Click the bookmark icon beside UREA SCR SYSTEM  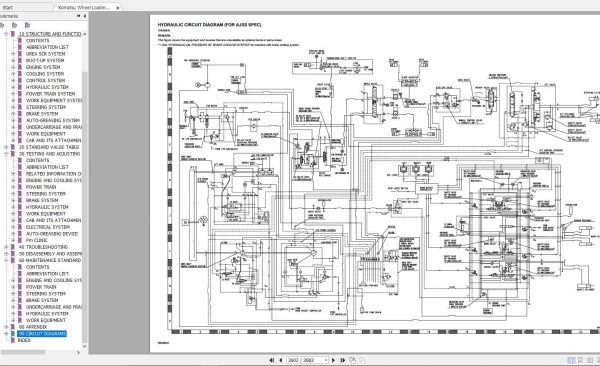pos(20,54)
